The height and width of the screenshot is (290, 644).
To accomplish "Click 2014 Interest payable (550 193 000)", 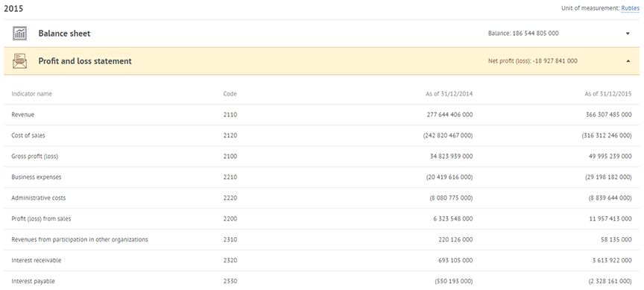I will (x=454, y=281).
